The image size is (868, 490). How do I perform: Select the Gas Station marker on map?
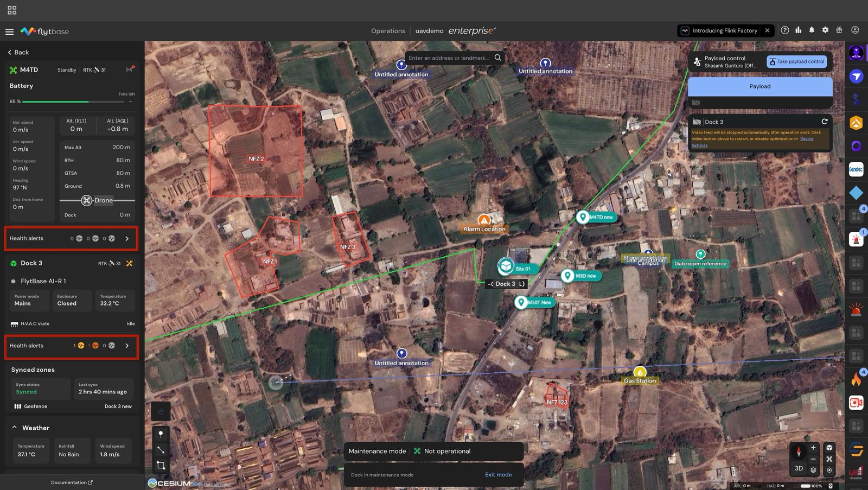[x=640, y=372]
